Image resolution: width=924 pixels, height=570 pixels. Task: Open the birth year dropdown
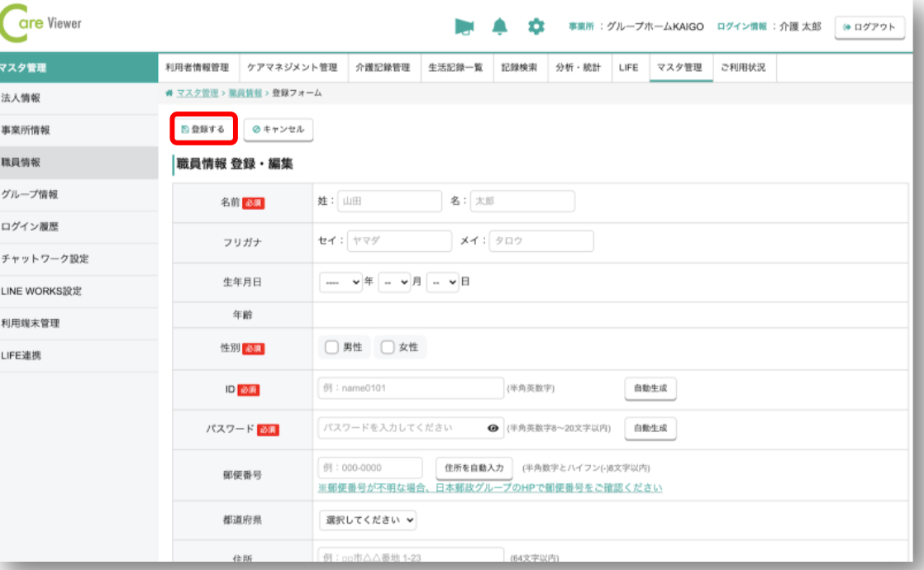point(341,282)
